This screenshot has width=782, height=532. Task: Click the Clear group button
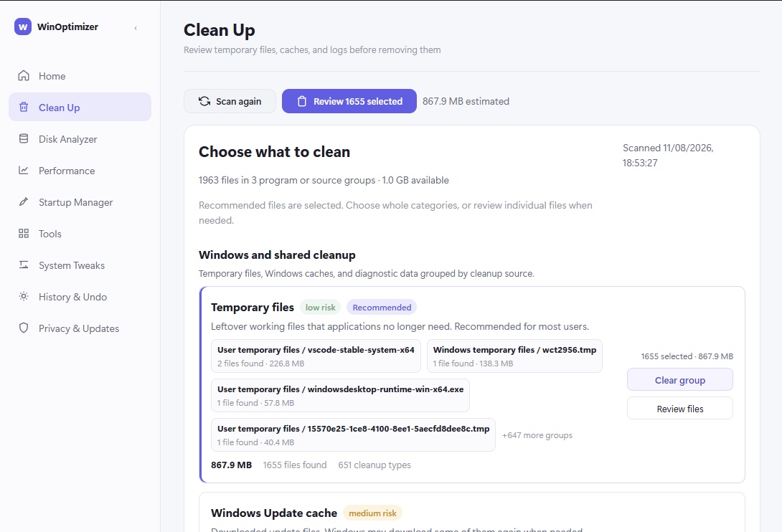679,380
